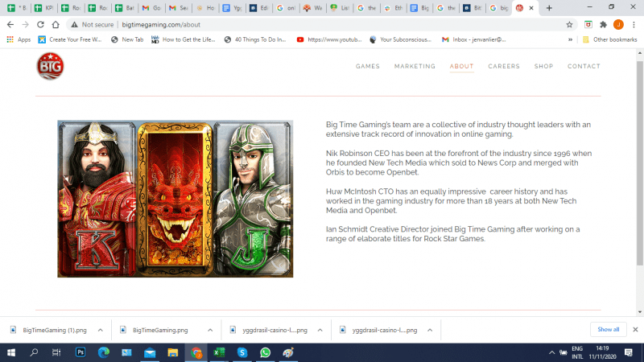This screenshot has height=362, width=644.
Task: Open the Mail app on the taskbar
Action: 150,352
